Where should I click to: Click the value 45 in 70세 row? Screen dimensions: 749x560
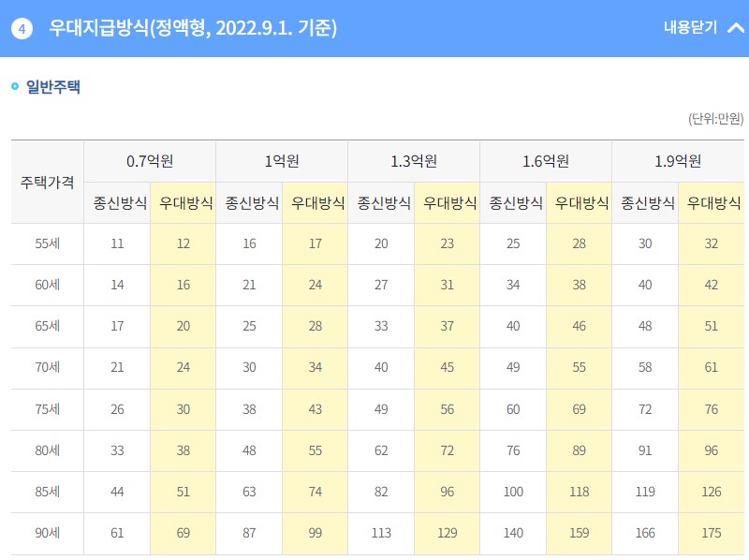(x=448, y=367)
